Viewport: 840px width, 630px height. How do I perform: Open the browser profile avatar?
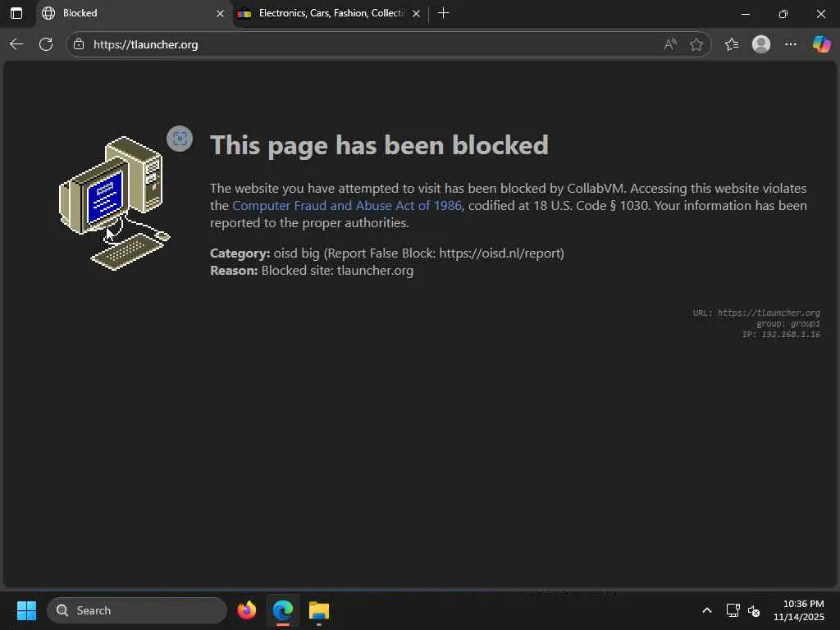tap(760, 44)
